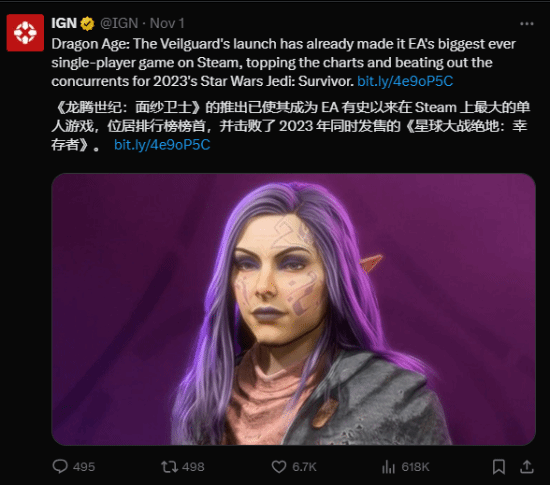Open the tweet via the Nov 1 timestamp
Viewport: 550px width, 485px height.
tap(167, 23)
